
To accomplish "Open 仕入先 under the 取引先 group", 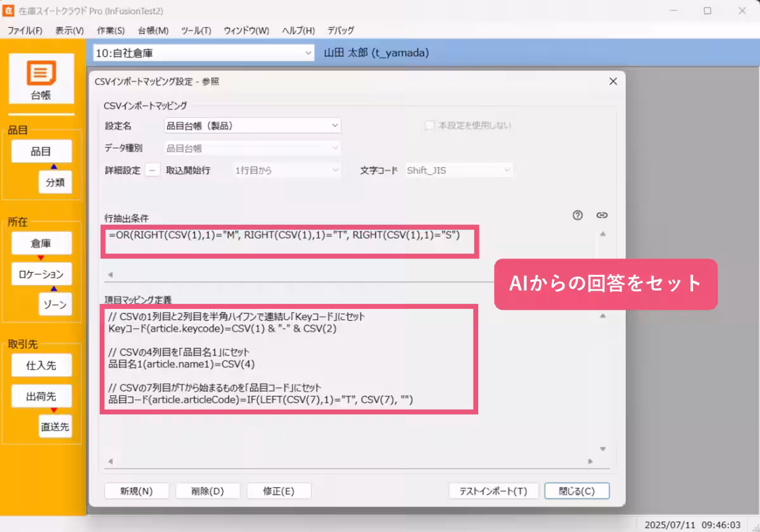I will tap(41, 365).
